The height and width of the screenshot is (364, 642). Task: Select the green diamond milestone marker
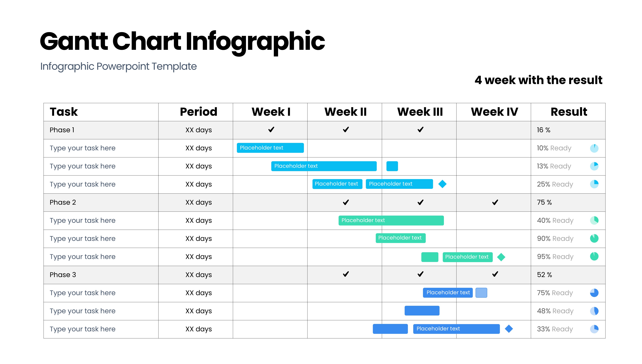(x=501, y=257)
